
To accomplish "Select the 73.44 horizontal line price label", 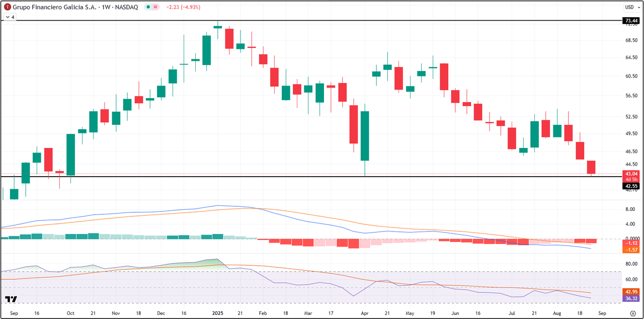I will pos(630,21).
